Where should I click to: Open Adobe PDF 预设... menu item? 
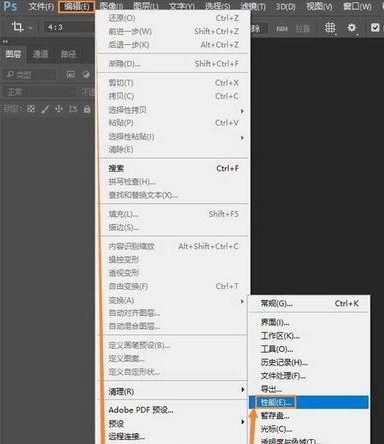pos(173,410)
